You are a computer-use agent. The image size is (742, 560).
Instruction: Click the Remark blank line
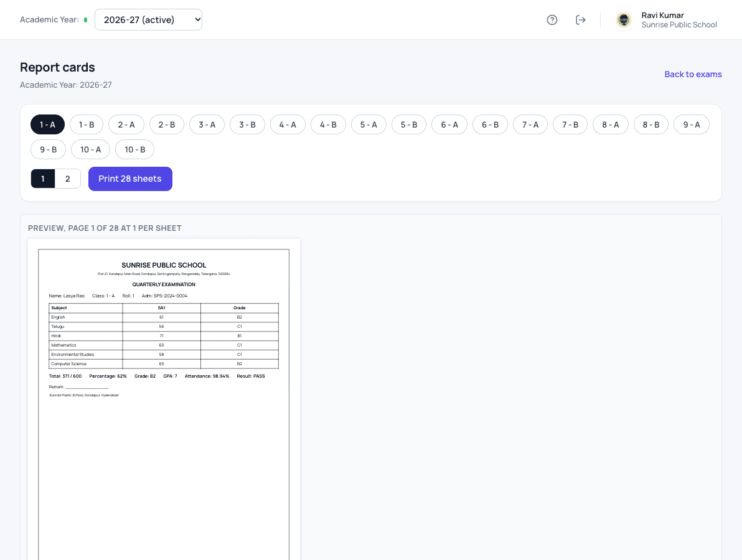87,388
